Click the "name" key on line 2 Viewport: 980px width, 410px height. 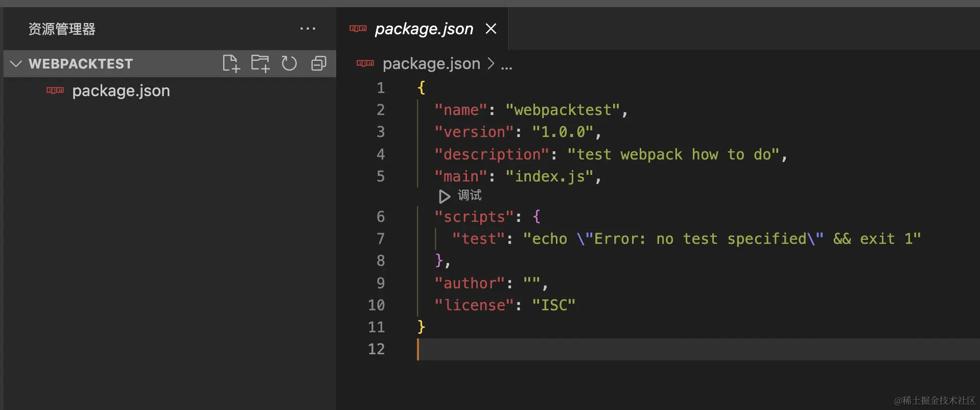tap(460, 110)
